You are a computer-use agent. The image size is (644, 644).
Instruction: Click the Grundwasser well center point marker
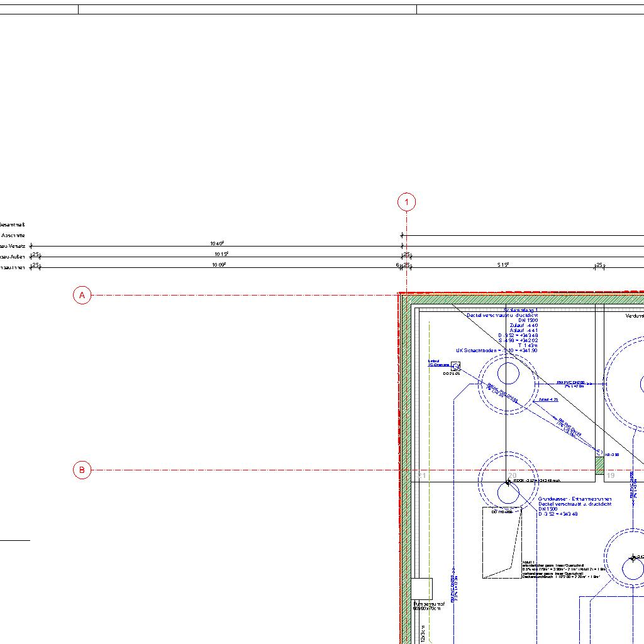(x=508, y=483)
